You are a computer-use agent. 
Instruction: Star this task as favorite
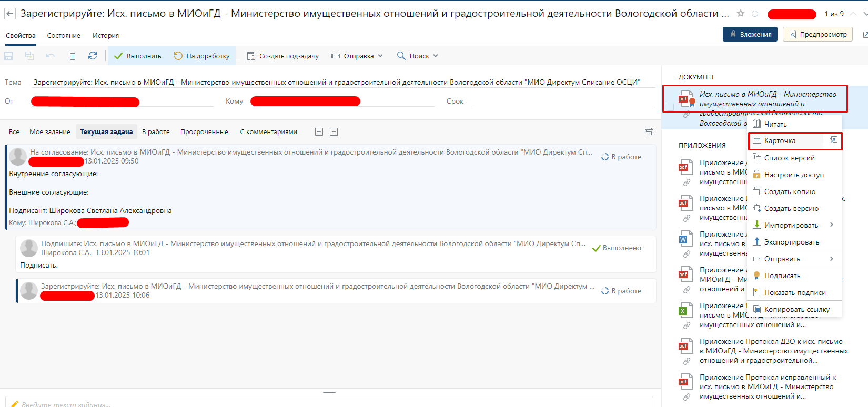click(741, 14)
